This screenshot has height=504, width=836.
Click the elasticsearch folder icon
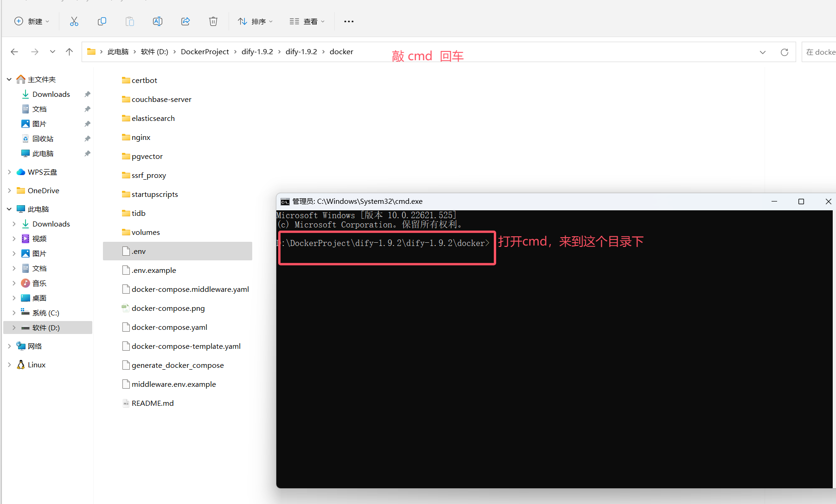(126, 118)
